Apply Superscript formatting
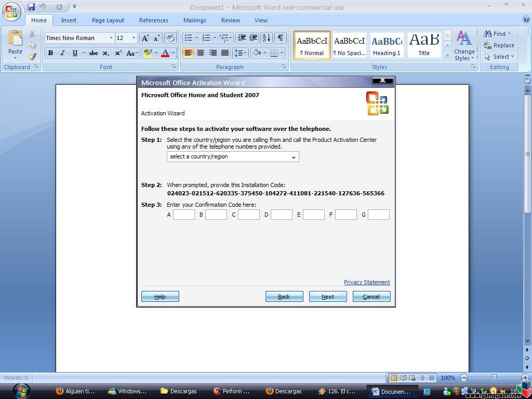Screen dimensions: 532x399 pyautogui.click(x=118, y=53)
